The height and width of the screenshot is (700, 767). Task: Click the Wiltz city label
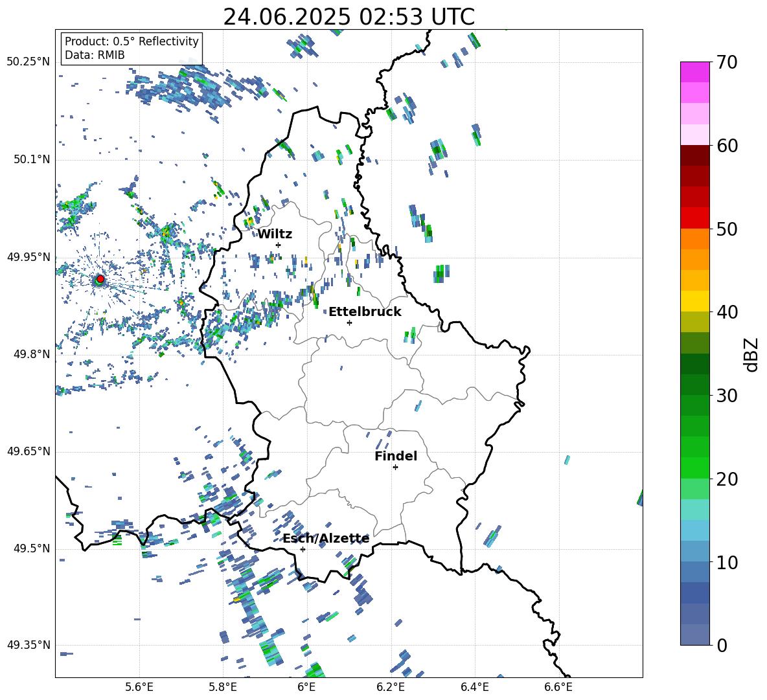pos(275,234)
